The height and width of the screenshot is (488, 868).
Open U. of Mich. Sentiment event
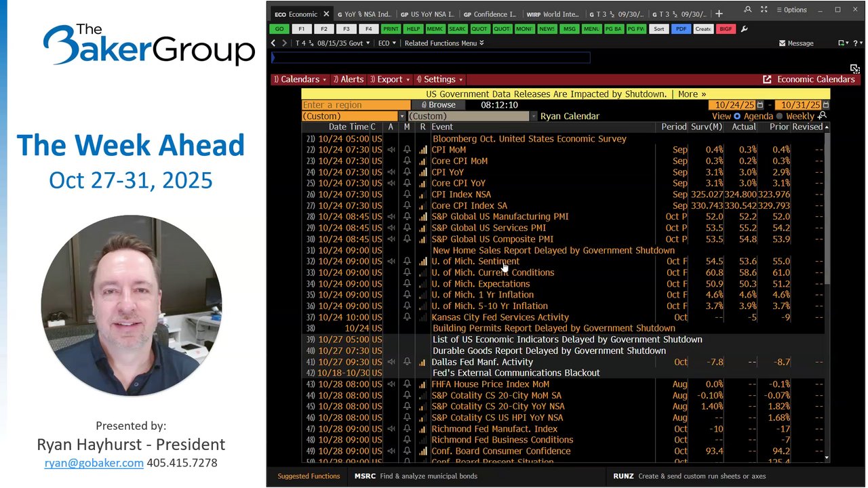(475, 261)
